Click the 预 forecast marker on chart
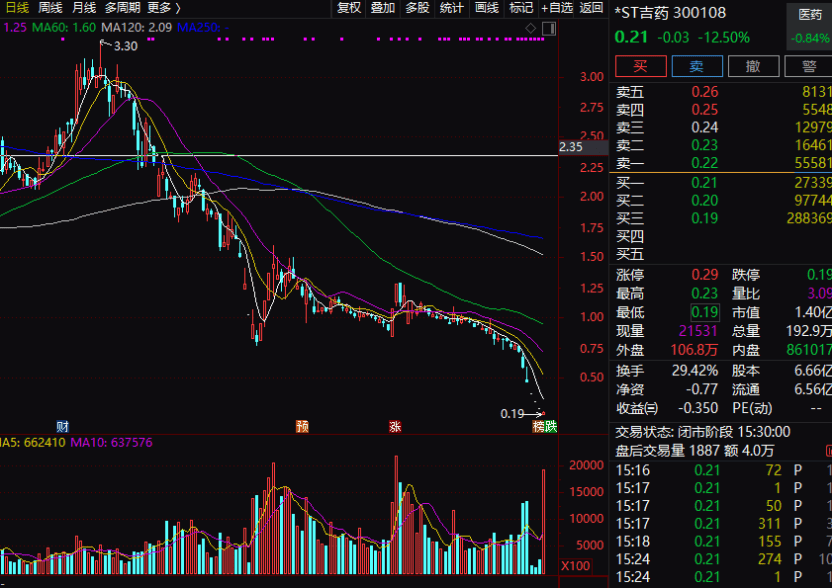The width and height of the screenshot is (832, 588). pyautogui.click(x=302, y=426)
